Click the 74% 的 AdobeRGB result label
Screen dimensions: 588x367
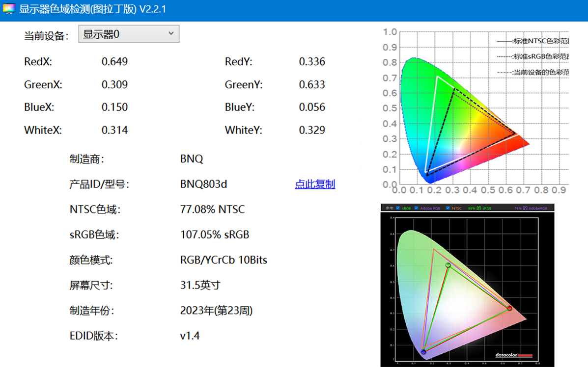click(x=531, y=208)
